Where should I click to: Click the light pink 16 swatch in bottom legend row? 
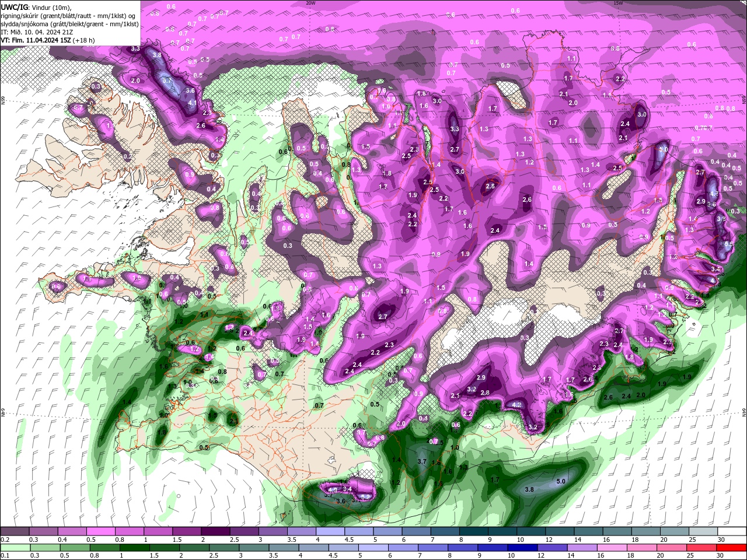point(612,548)
